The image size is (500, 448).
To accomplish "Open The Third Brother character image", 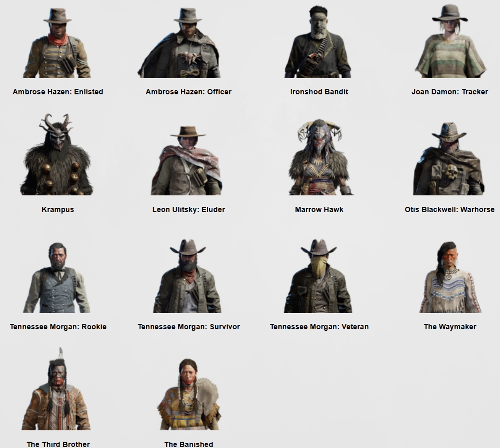I will (x=57, y=389).
